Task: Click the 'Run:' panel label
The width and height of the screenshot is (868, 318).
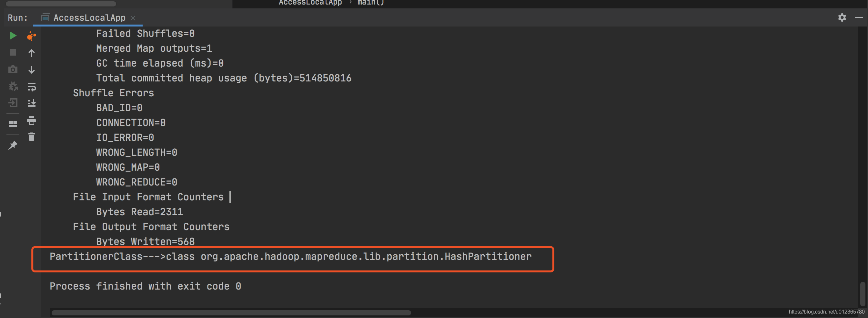Action: [x=17, y=17]
